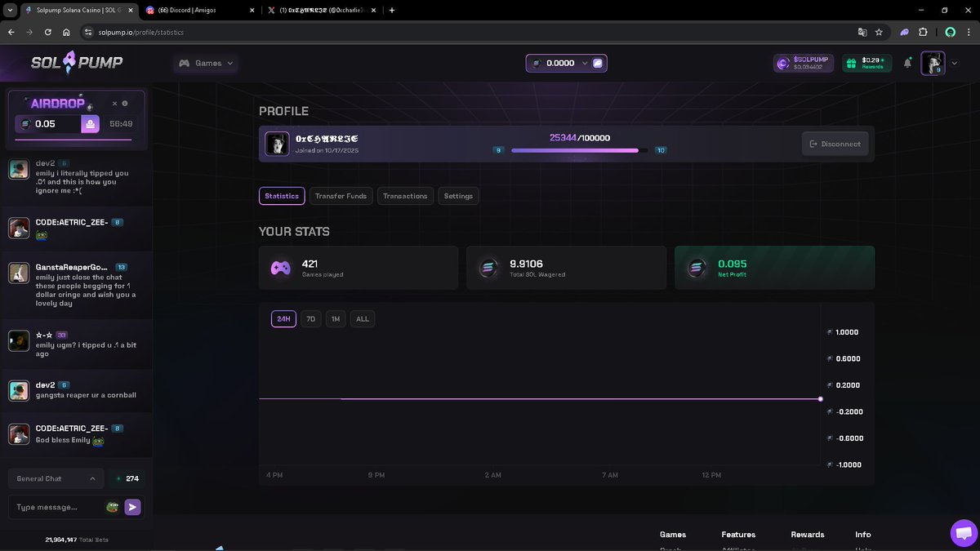Click the SOL PUMP logo
The height and width of the screenshot is (551, 980).
click(x=77, y=62)
